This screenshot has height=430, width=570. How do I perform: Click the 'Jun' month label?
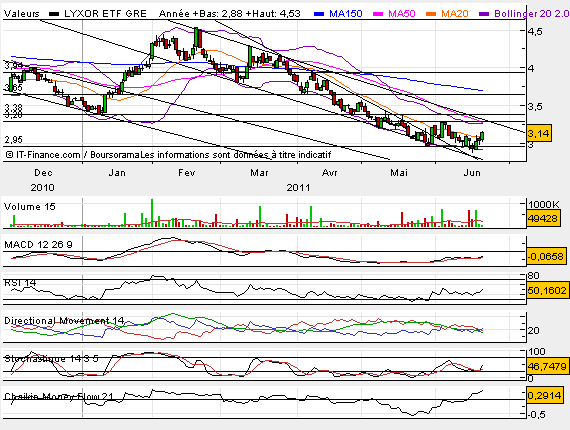coord(472,173)
